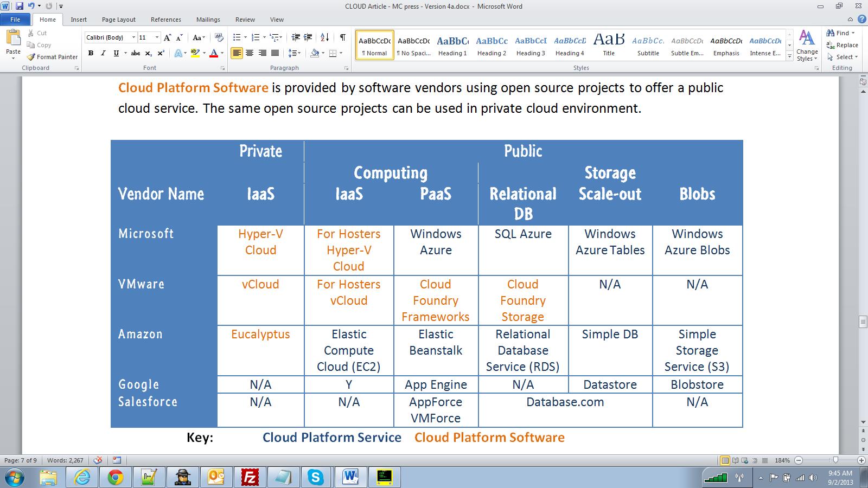Open FileZilla from the taskbar
This screenshot has height=488, width=868.
250,477
